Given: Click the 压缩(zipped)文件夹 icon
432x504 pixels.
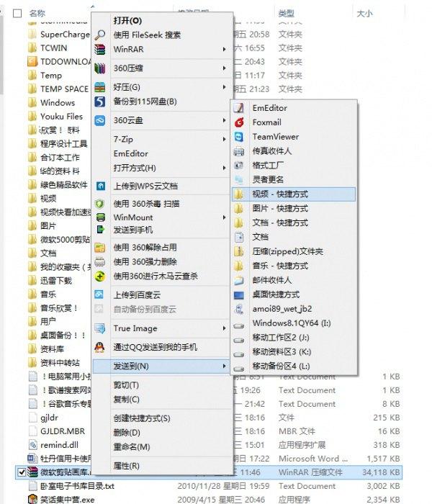Looking at the screenshot, I should [x=238, y=251].
